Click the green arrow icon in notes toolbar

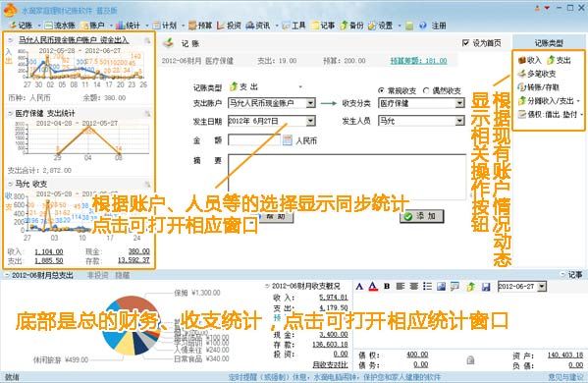pyautogui.click(x=470, y=287)
